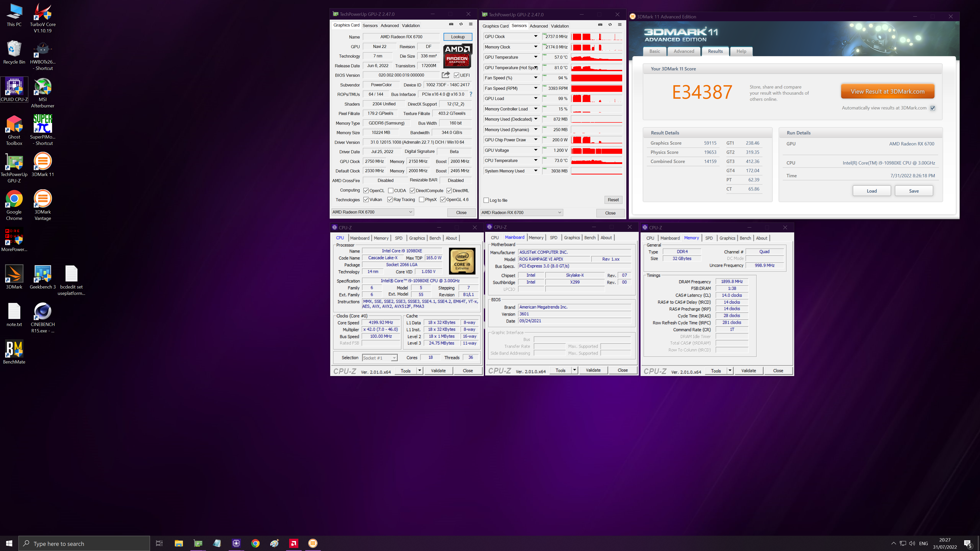Open CPUID CPU-Z desktop icon

tap(14, 89)
